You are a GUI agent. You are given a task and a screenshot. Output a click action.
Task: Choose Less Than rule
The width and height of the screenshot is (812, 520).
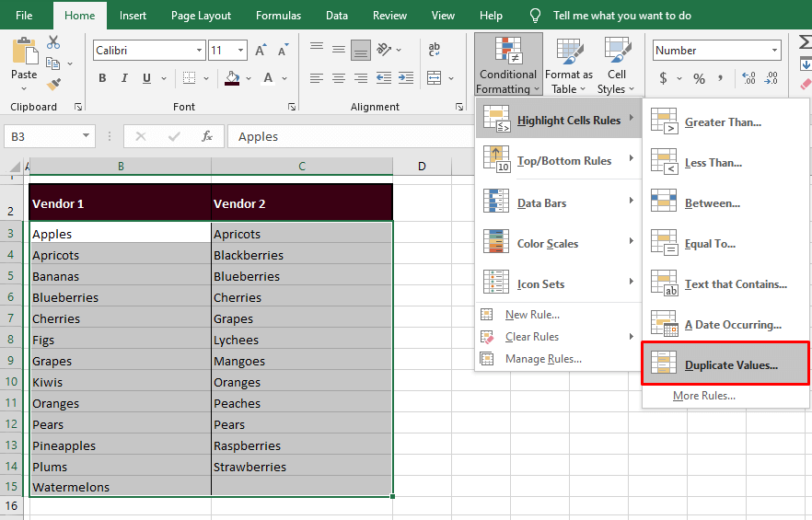[725, 163]
